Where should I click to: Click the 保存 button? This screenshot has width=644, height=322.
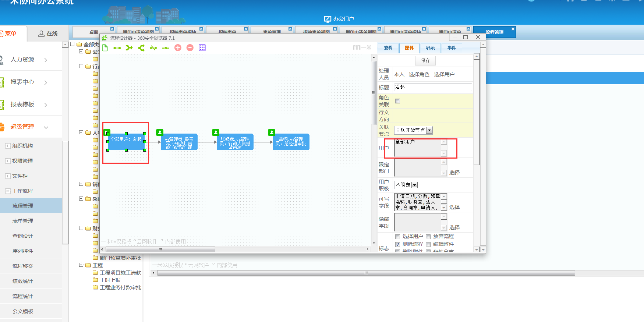coord(425,60)
